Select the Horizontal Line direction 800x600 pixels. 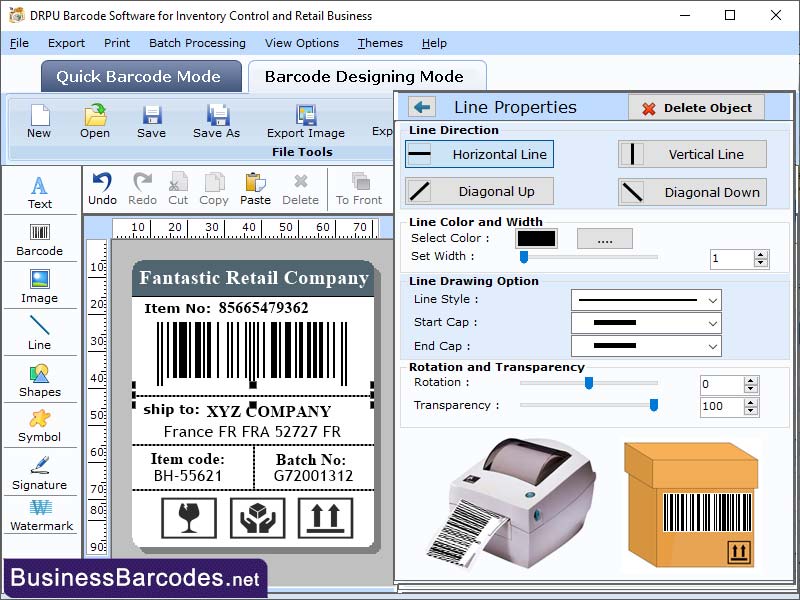pos(479,154)
